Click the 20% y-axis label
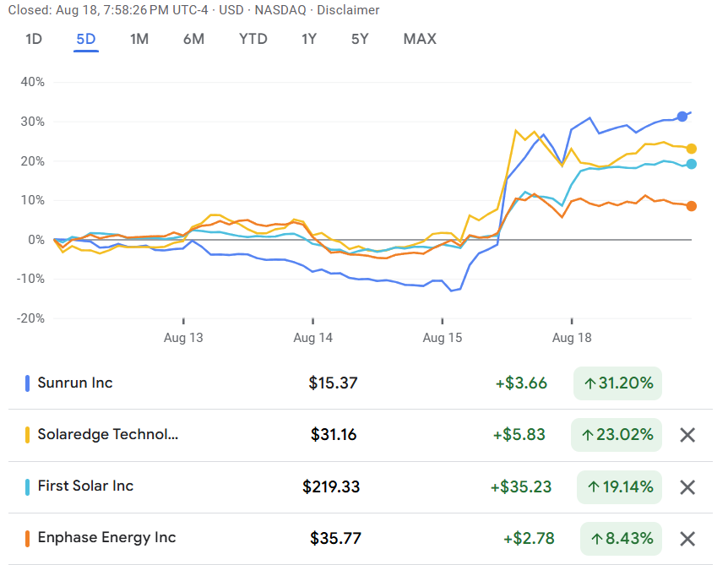Screen dimensions: 728x565 point(32,161)
